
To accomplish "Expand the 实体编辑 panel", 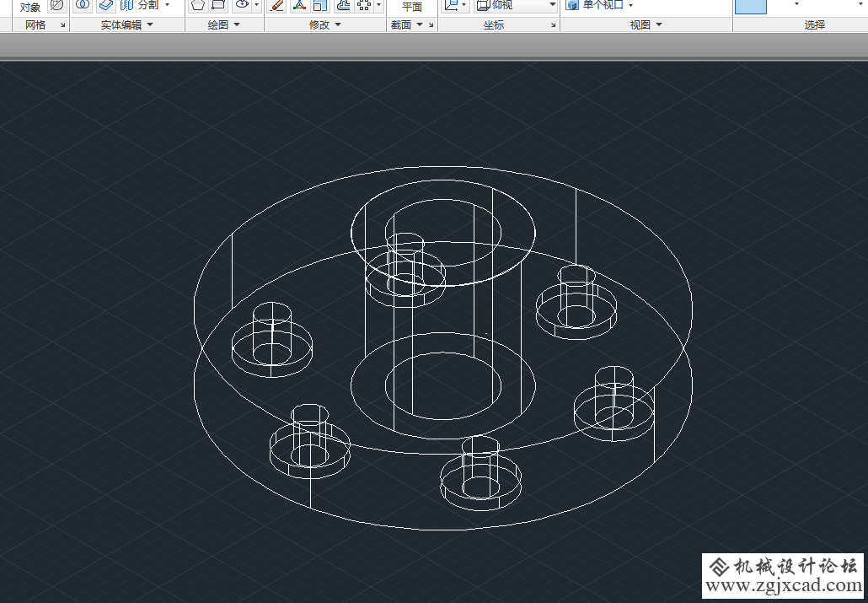I will point(126,25).
